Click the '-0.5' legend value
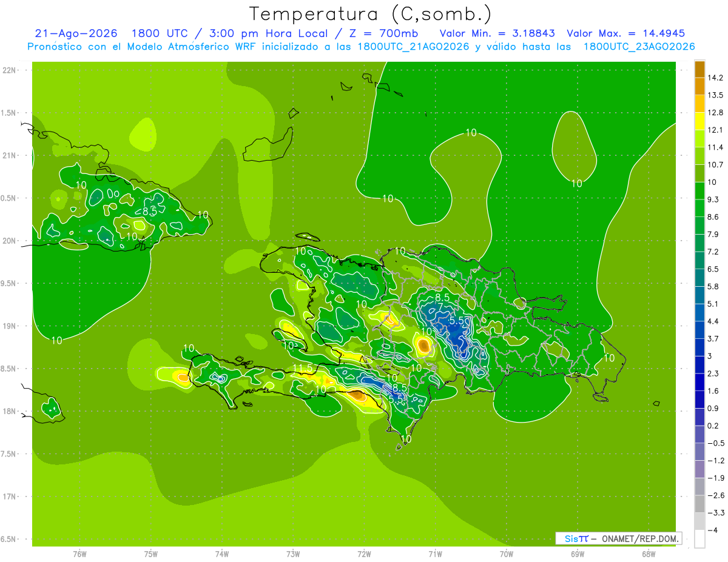 coord(715,443)
